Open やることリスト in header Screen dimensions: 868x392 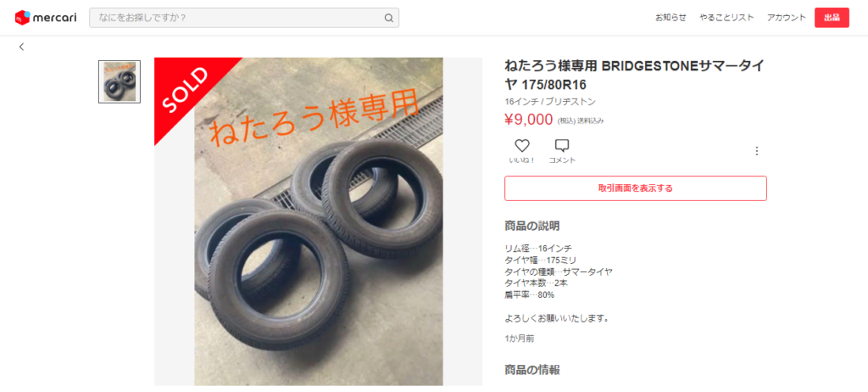tap(726, 18)
